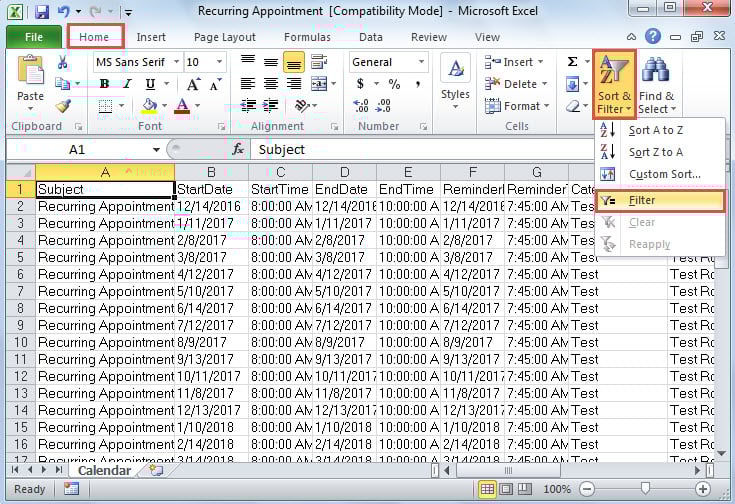This screenshot has width=735, height=504.
Task: Apply Comma Style
Action: click(417, 84)
